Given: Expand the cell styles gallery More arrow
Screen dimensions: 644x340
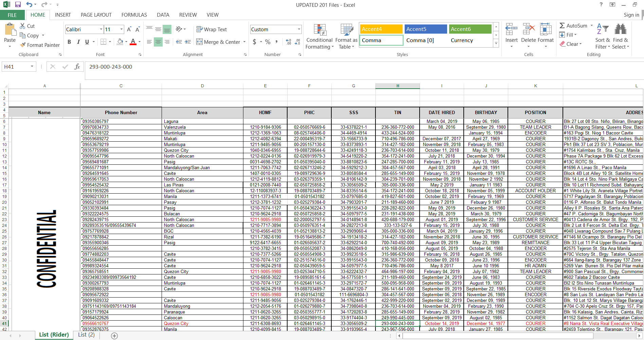Looking at the screenshot, I should click(496, 43).
